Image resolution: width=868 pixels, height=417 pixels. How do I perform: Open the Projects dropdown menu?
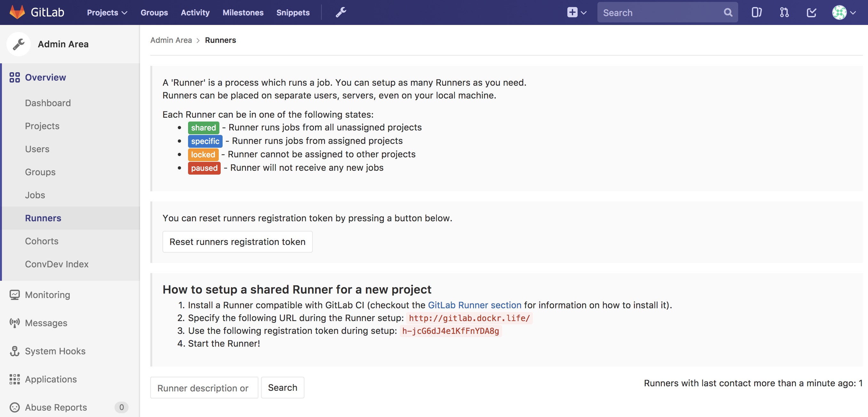pos(107,12)
